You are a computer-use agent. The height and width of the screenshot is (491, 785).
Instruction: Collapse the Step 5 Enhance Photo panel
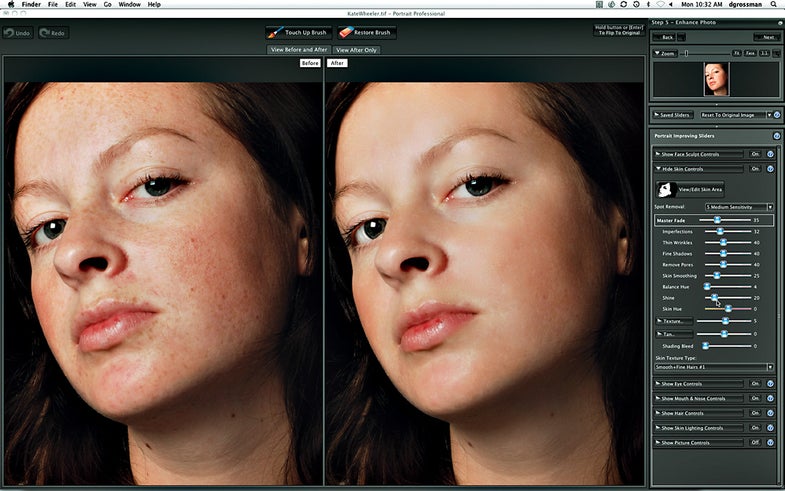coord(780,23)
